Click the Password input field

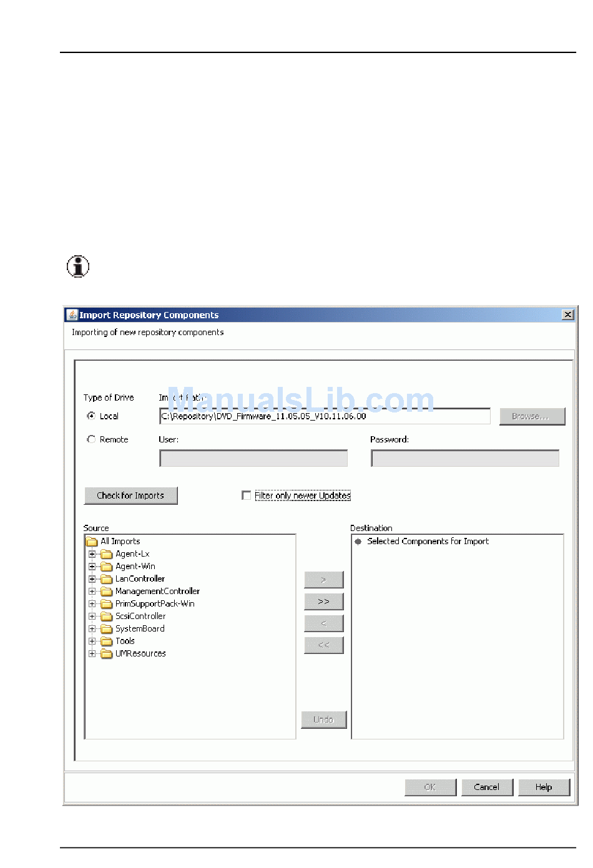click(465, 458)
